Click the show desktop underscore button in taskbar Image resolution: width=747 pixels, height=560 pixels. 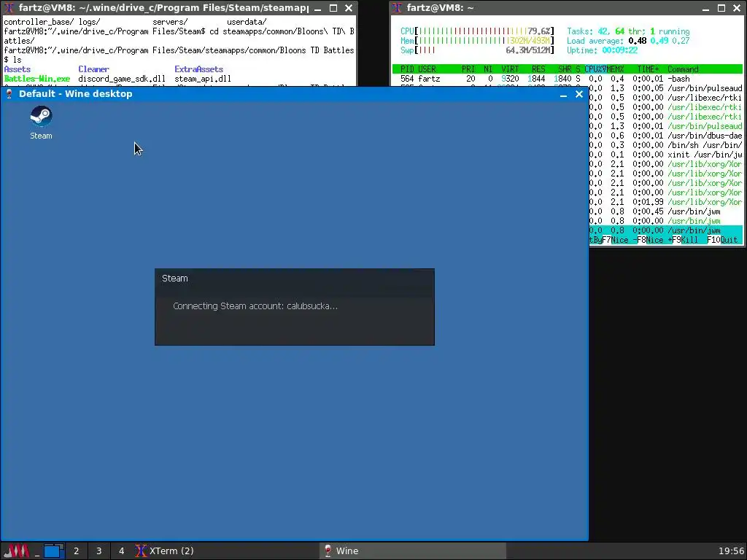pos(36,551)
